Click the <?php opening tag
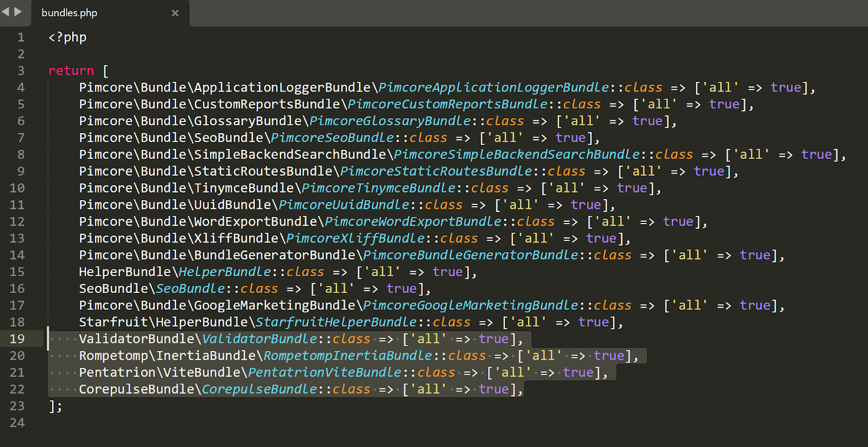This screenshot has width=868, height=447. (x=67, y=37)
